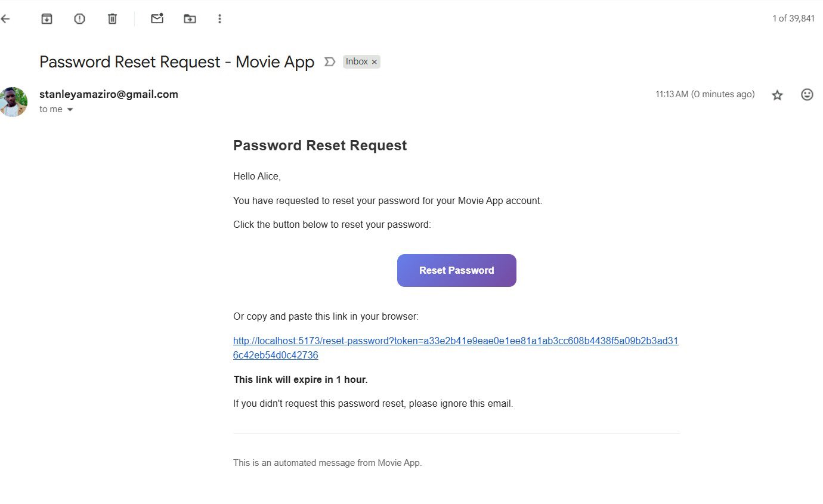
Task: Expand the 'to me' recipient details
Action: coord(70,110)
